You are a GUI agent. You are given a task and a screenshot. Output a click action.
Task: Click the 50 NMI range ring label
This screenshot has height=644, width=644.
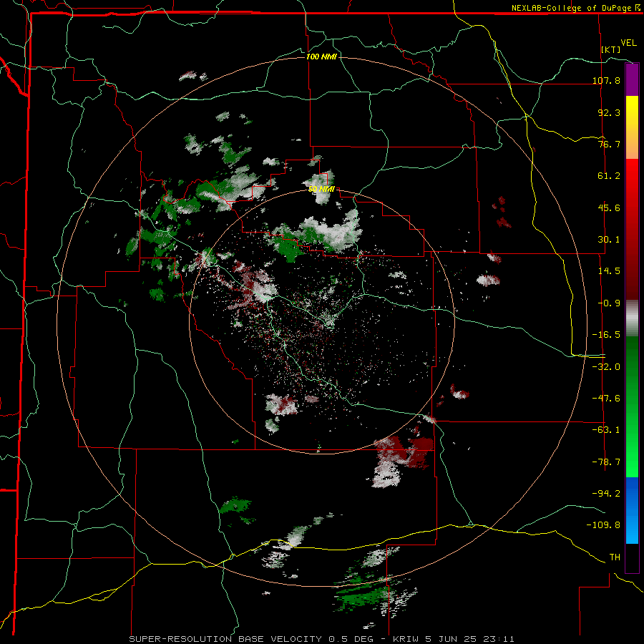pyautogui.click(x=321, y=189)
